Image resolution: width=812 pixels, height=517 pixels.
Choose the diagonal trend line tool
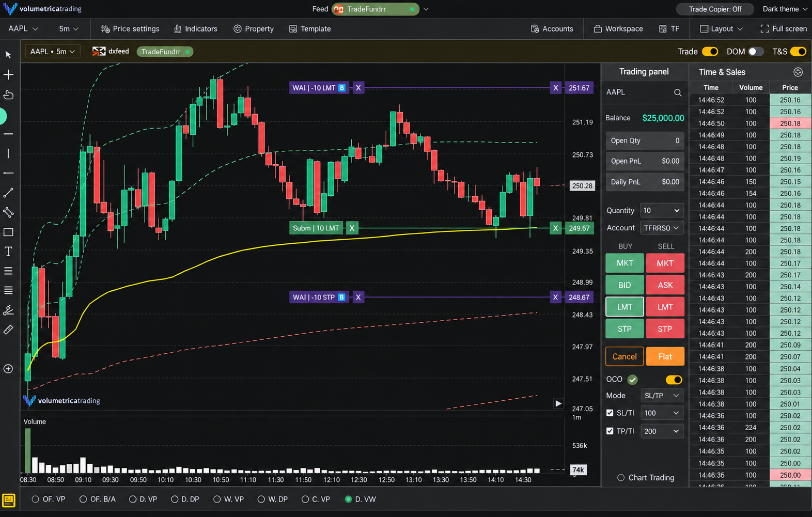(8, 193)
